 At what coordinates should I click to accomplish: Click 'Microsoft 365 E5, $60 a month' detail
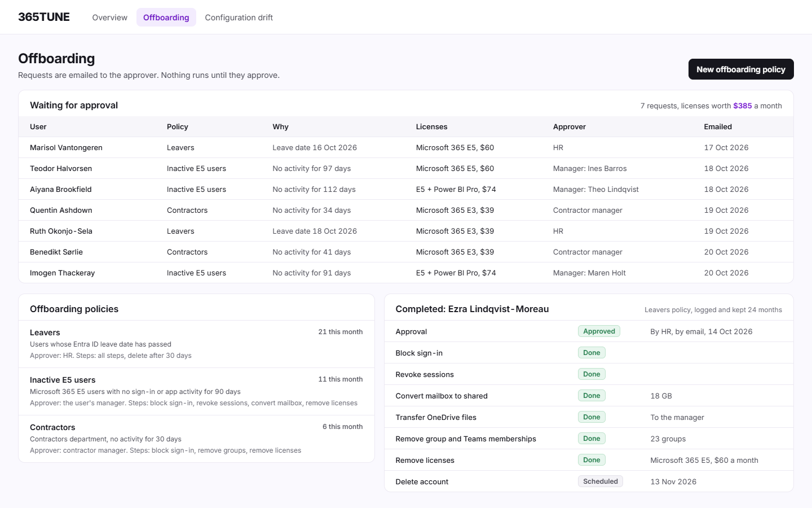[x=704, y=460]
